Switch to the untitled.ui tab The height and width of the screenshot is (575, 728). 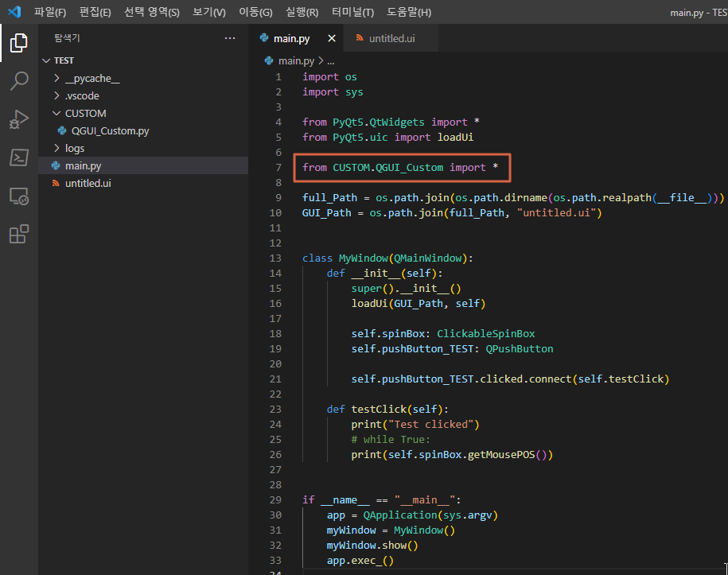390,37
